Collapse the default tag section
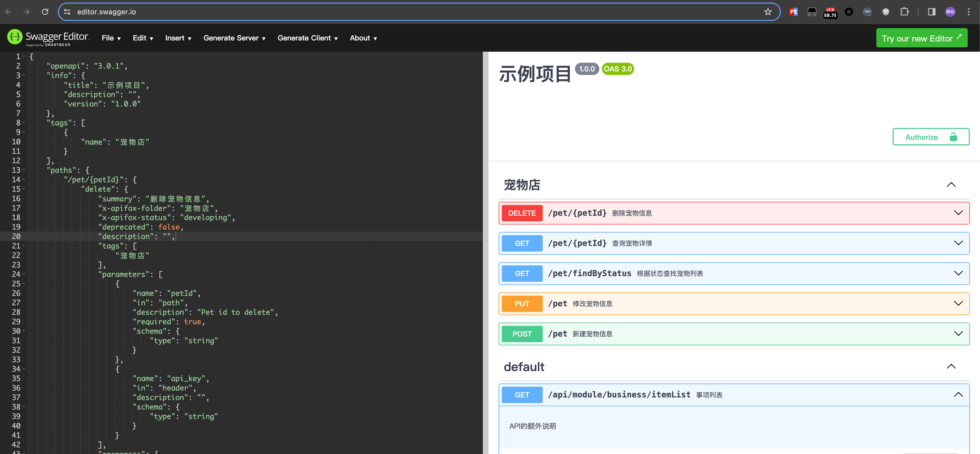 [x=951, y=366]
